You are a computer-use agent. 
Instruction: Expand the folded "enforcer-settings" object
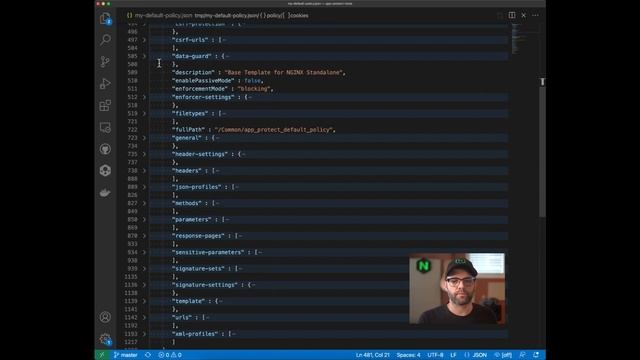click(x=144, y=97)
